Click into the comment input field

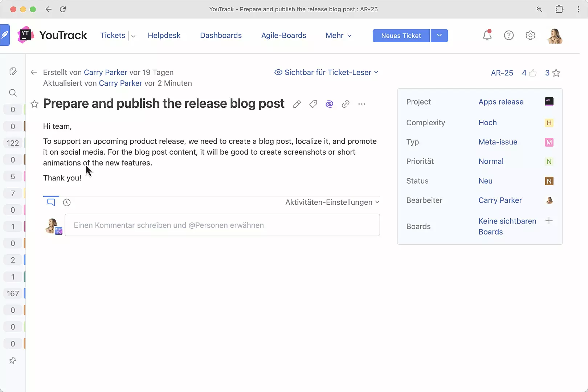(x=222, y=225)
